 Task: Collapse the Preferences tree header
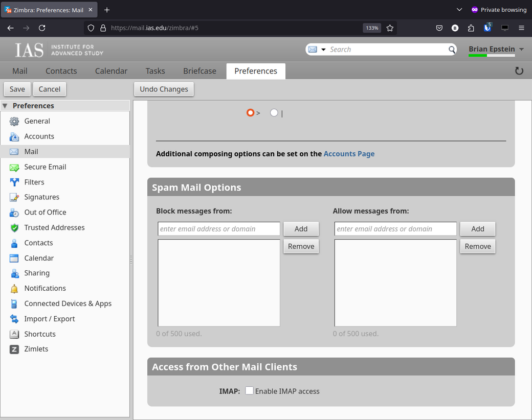[5, 106]
